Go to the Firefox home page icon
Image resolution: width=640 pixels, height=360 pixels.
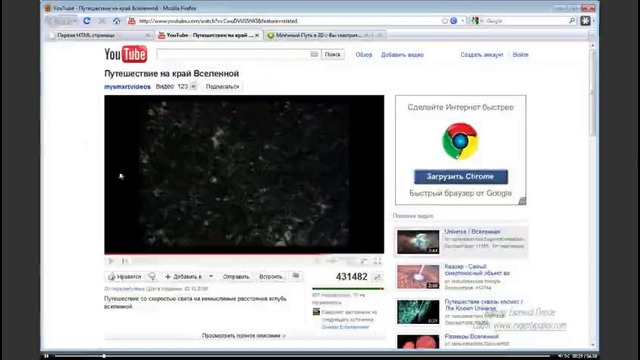(117, 21)
